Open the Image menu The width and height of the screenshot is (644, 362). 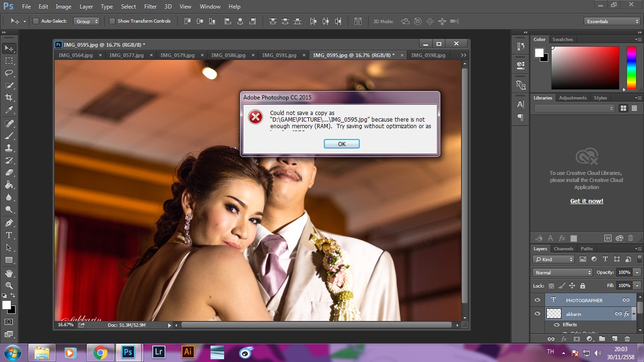(64, 7)
